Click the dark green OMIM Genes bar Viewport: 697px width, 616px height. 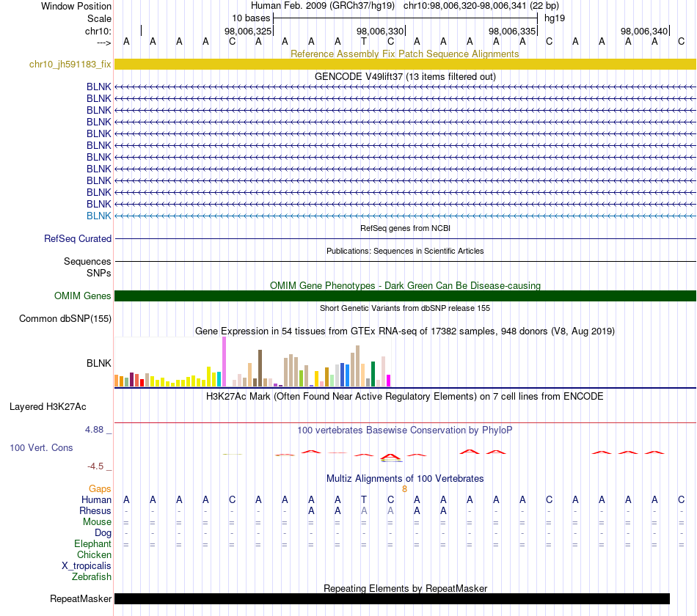point(405,296)
